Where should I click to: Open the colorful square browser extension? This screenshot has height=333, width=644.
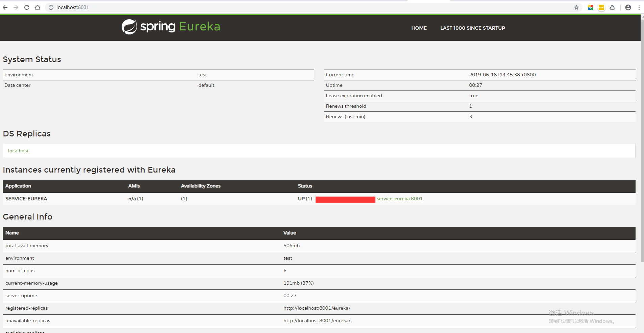591,7
